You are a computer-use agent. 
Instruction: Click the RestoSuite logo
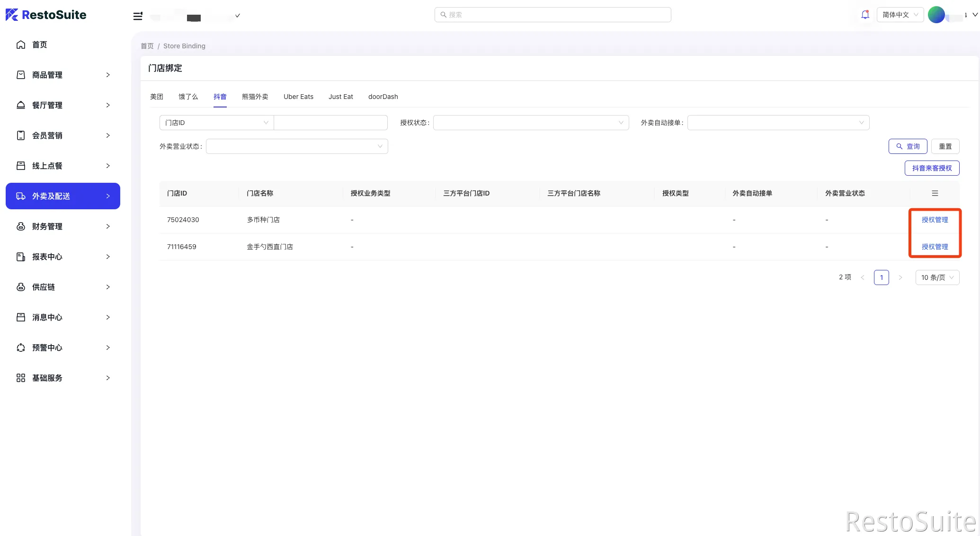46,15
